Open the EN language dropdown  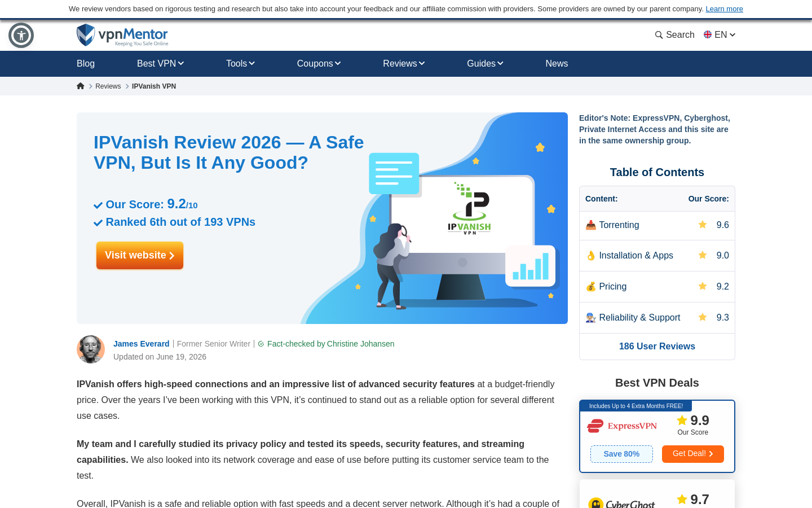coord(725,35)
